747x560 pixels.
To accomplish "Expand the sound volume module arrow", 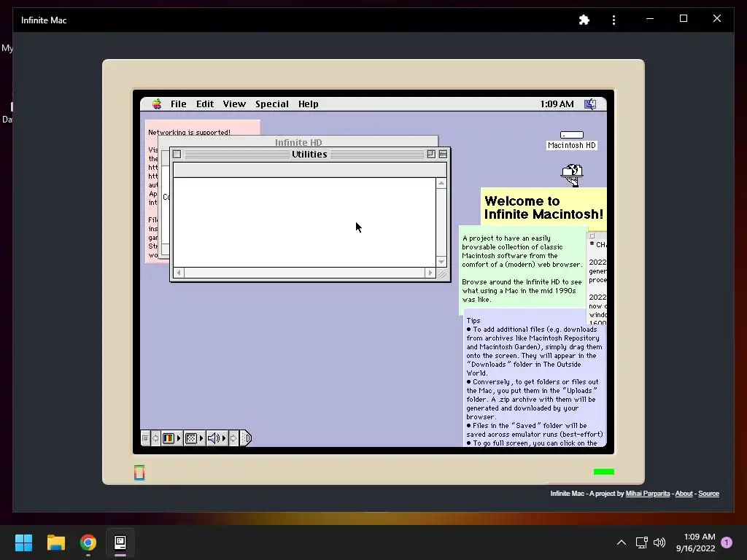I will coord(224,438).
